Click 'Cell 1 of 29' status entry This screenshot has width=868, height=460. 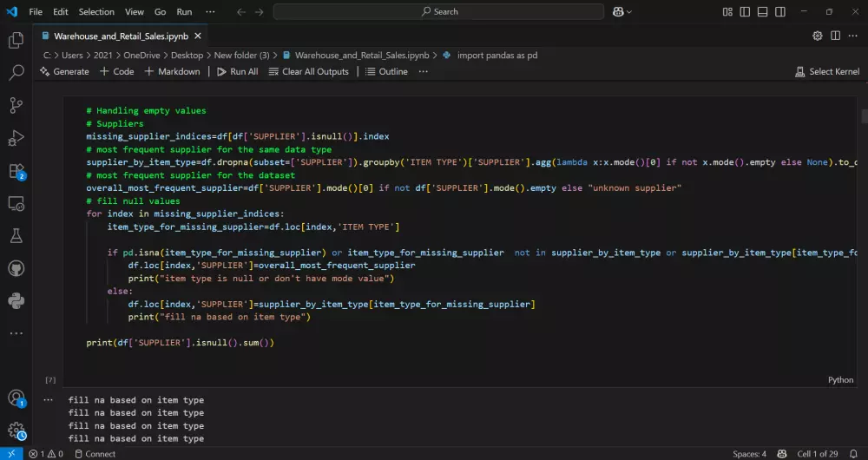pyautogui.click(x=818, y=454)
